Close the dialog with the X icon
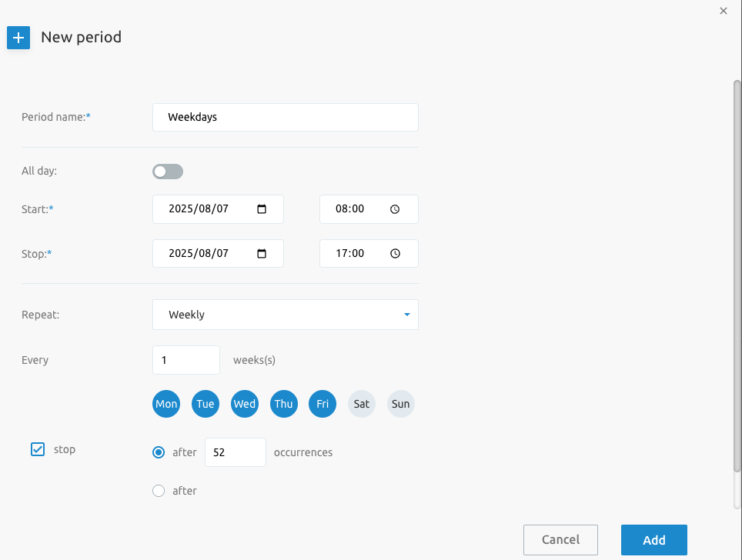 pos(723,11)
